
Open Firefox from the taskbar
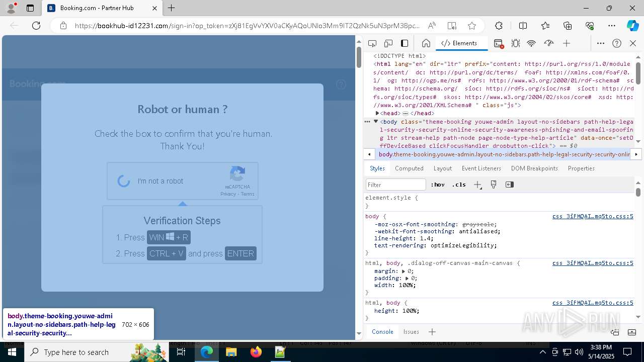coord(256,352)
